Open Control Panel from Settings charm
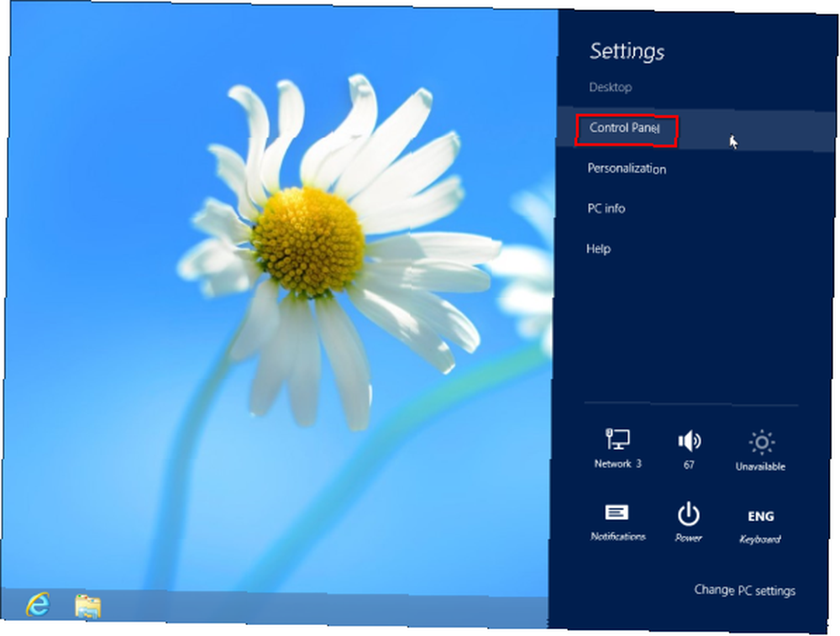840x636 pixels. tap(696, 129)
